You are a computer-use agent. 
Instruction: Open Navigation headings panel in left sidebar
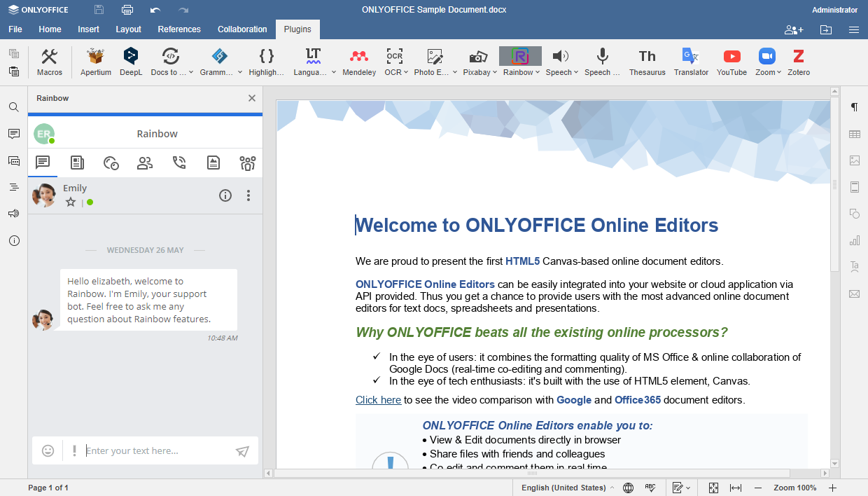(x=14, y=187)
